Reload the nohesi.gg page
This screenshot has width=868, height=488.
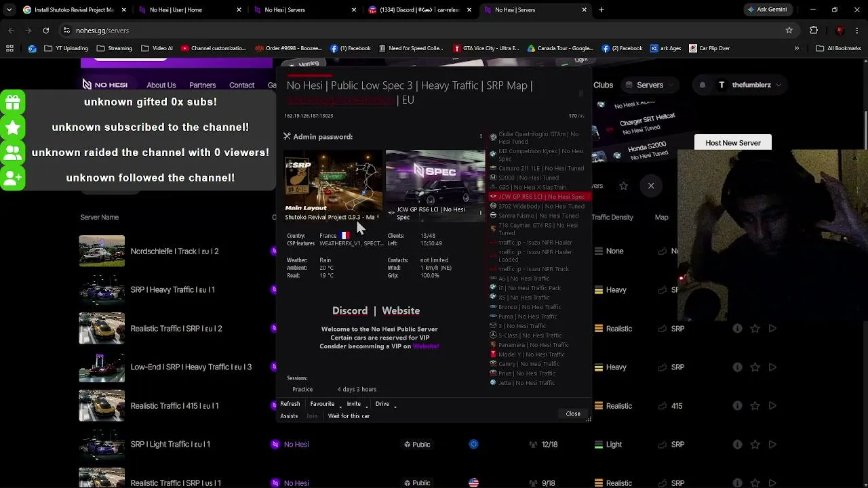click(x=45, y=30)
